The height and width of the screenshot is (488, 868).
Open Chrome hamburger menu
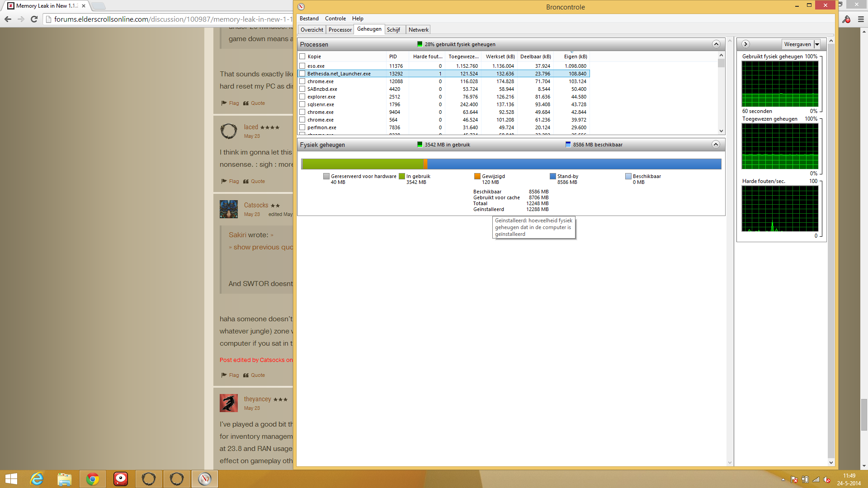861,19
